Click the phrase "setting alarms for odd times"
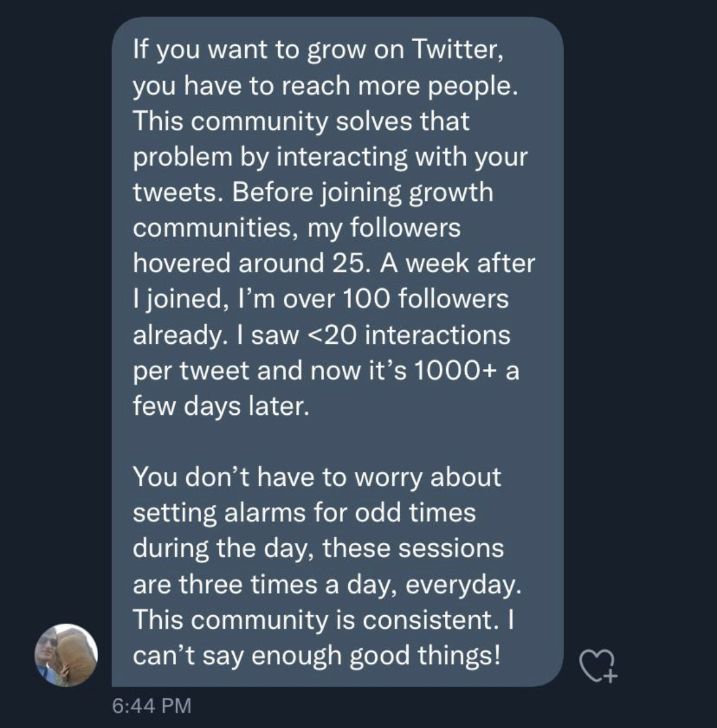Viewport: 717px width, 728px height. [304, 513]
